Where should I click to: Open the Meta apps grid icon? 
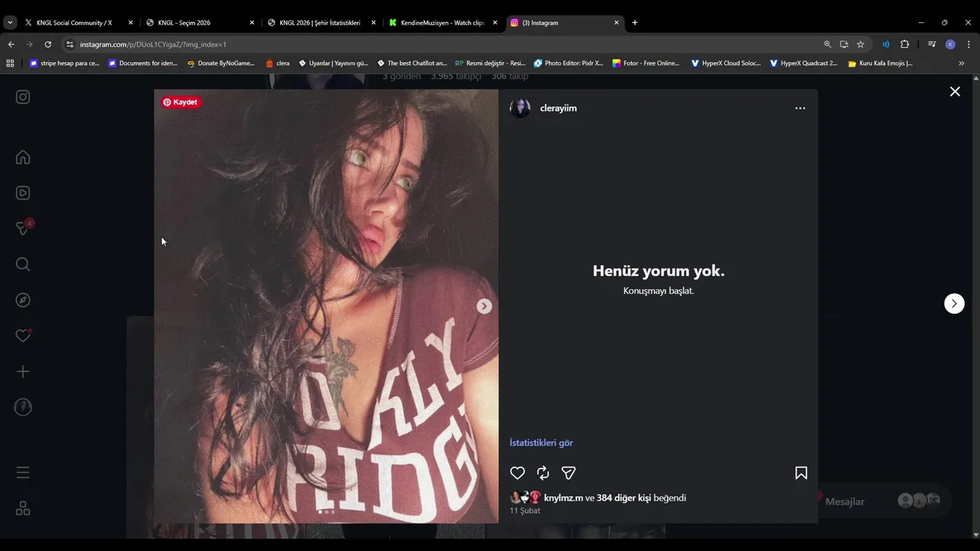(23, 508)
